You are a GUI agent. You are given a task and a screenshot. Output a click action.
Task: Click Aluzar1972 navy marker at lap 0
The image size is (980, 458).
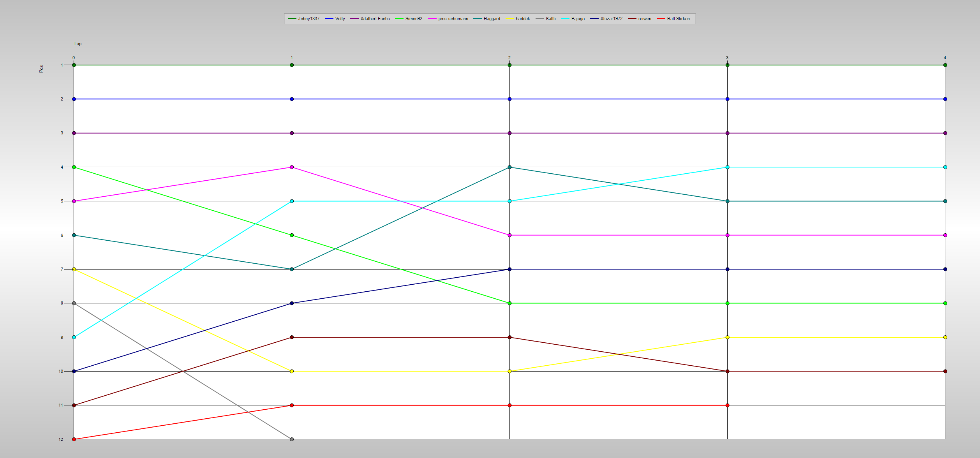point(74,371)
